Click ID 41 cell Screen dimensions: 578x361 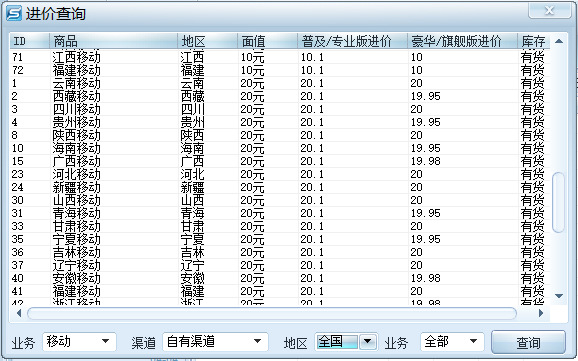coord(18,291)
